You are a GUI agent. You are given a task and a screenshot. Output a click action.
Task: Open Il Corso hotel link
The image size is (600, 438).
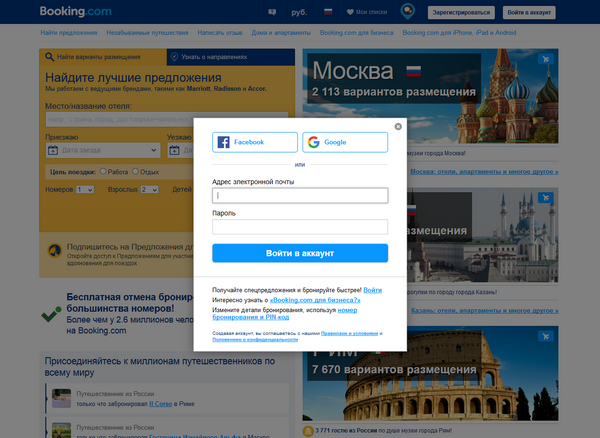160,404
